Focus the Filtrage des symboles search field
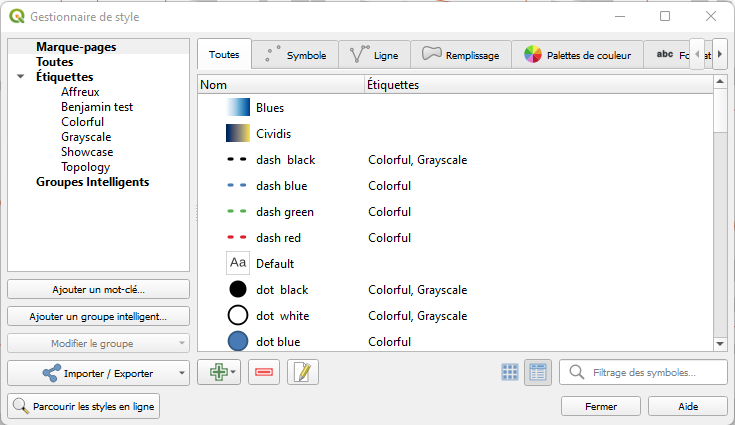The width and height of the screenshot is (735, 425). [x=643, y=373]
